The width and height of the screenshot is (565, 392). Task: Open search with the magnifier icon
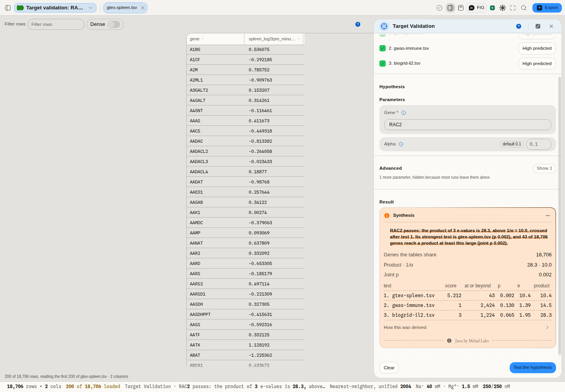click(524, 8)
